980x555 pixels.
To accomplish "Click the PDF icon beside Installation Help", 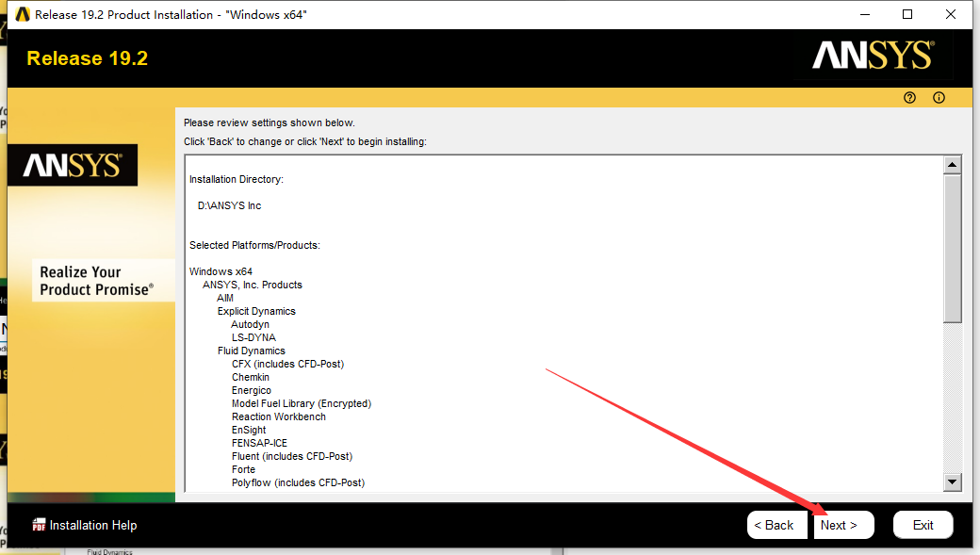I will point(39,525).
